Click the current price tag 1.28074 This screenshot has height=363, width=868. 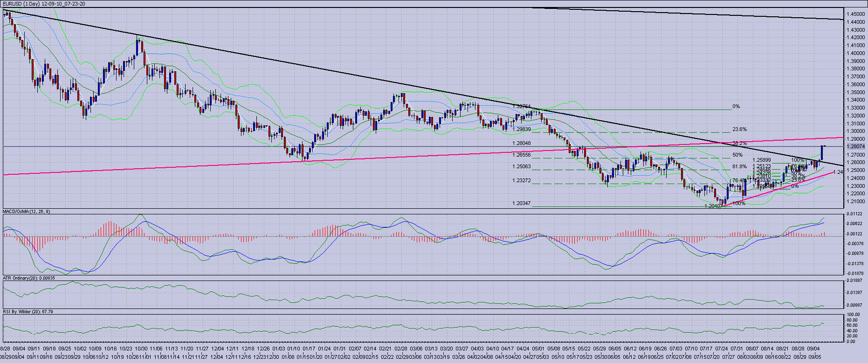coord(855,146)
